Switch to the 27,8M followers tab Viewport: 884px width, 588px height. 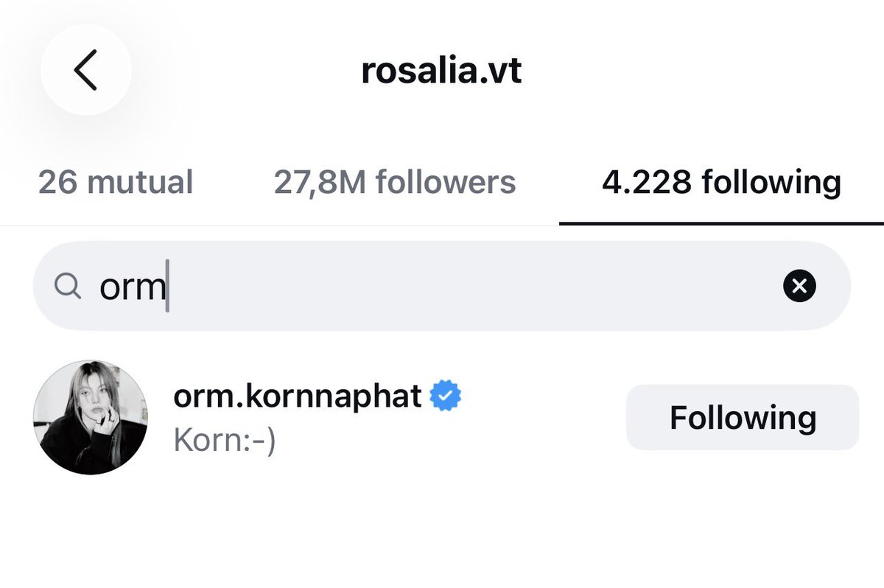395,182
